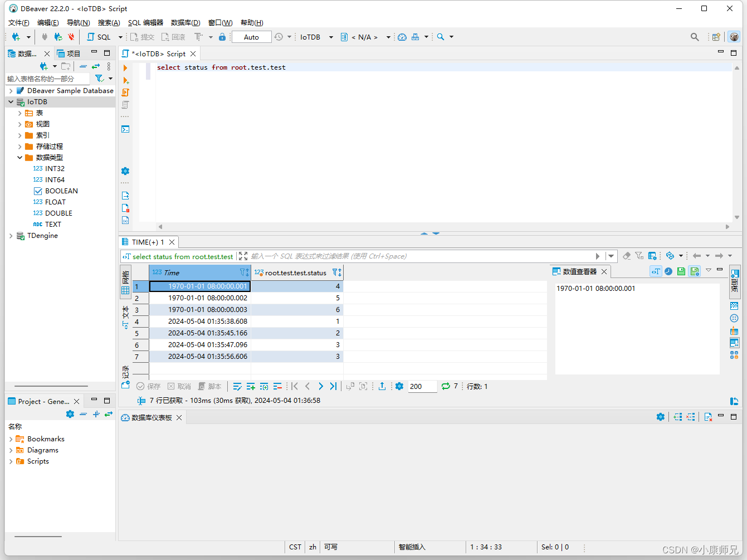Open the 导航(N) menu
This screenshot has width=747, height=560.
pyautogui.click(x=78, y=22)
